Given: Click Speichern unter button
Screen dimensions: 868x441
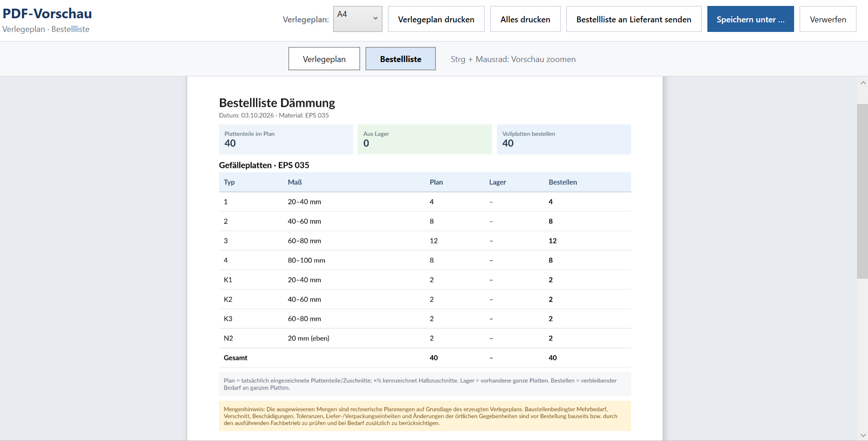Looking at the screenshot, I should (750, 19).
